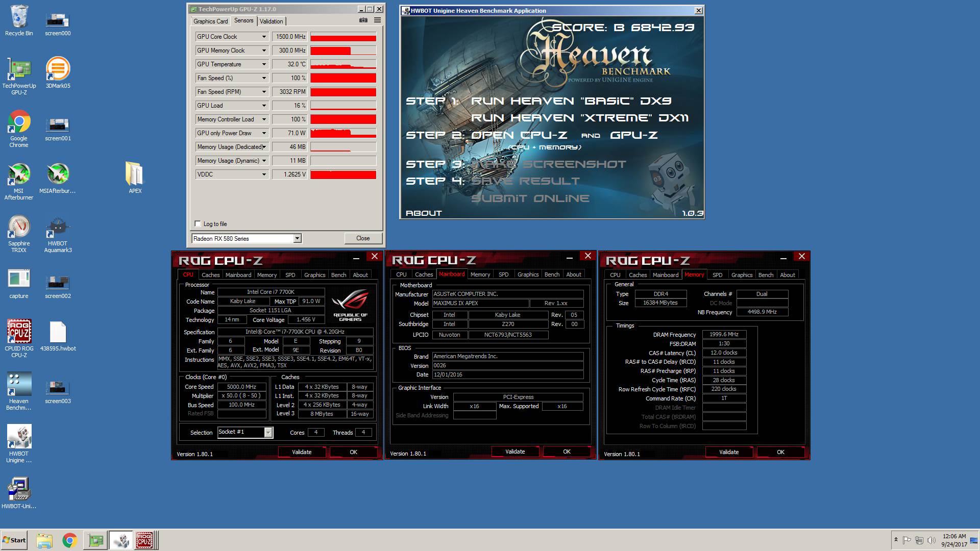Viewport: 980px width, 551px height.
Task: Expand the GPU Temperature sensor dropdown
Action: pos(264,64)
